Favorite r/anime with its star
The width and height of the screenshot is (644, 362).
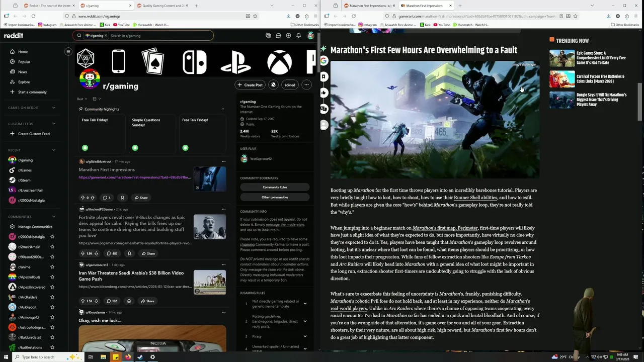(x=52, y=267)
